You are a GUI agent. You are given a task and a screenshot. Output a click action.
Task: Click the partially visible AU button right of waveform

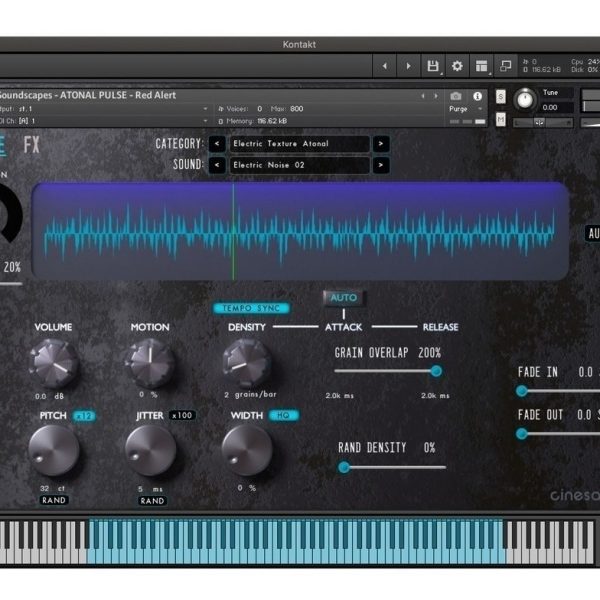tap(593, 233)
